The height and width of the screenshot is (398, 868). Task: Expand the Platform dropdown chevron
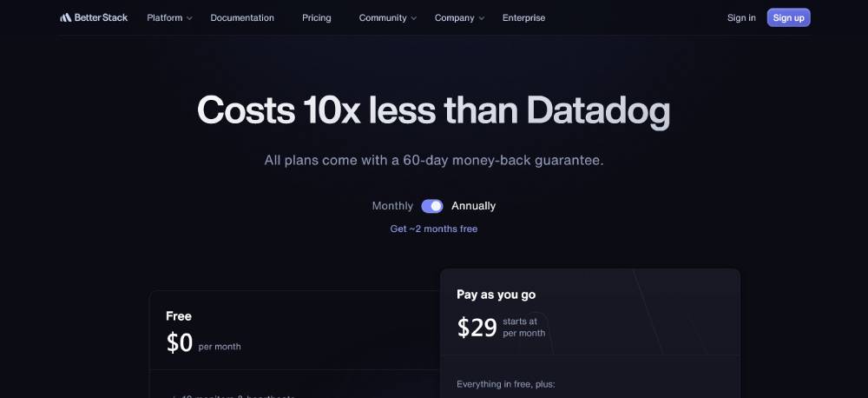189,18
